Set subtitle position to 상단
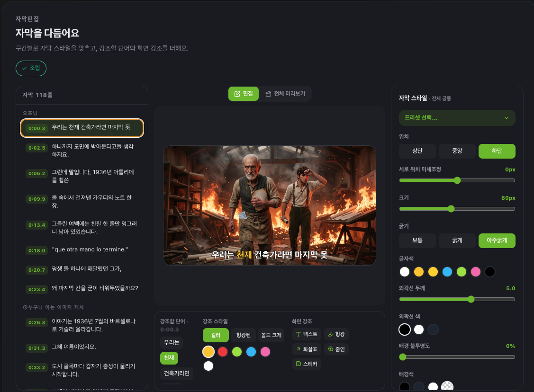Image resolution: width=534 pixels, height=392 pixels. [x=417, y=151]
